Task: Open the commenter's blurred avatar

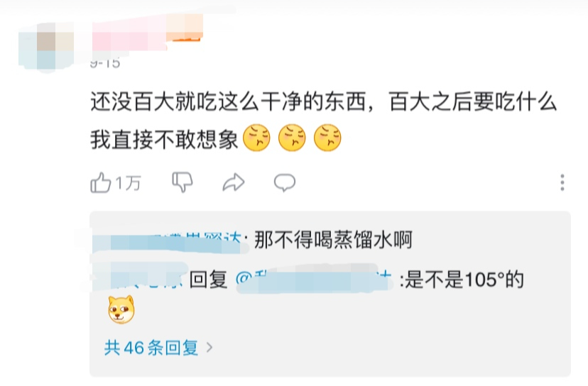Action: click(x=46, y=46)
